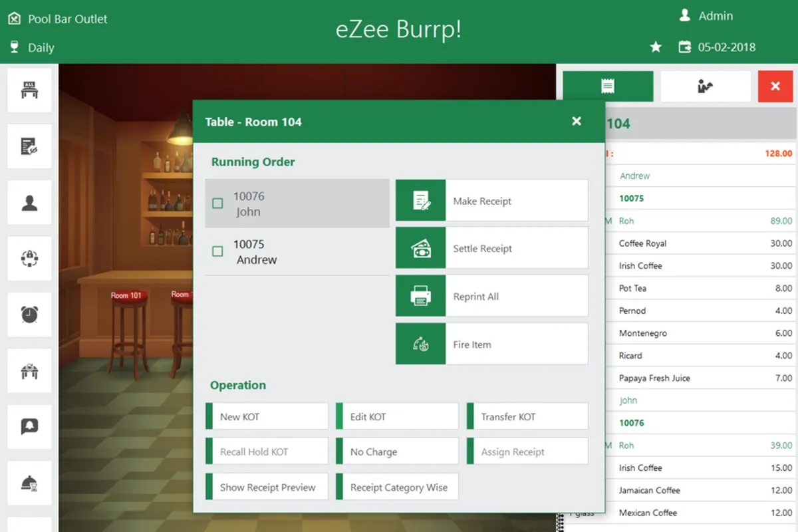Click the New KOT button

pyautogui.click(x=267, y=416)
